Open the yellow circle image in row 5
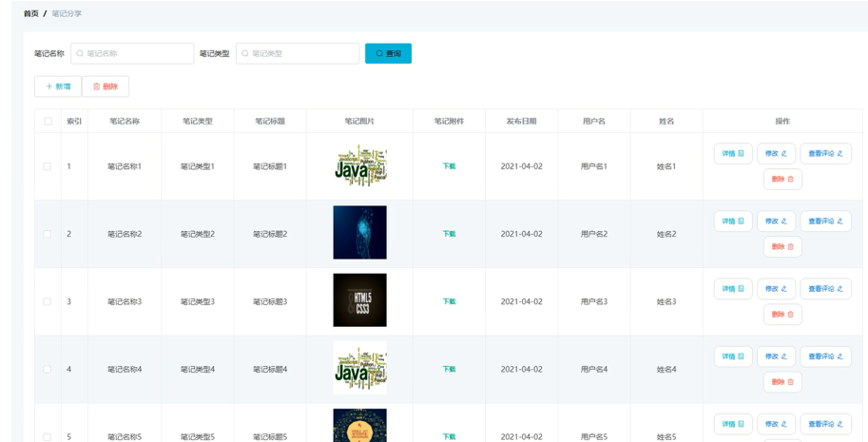 click(359, 426)
